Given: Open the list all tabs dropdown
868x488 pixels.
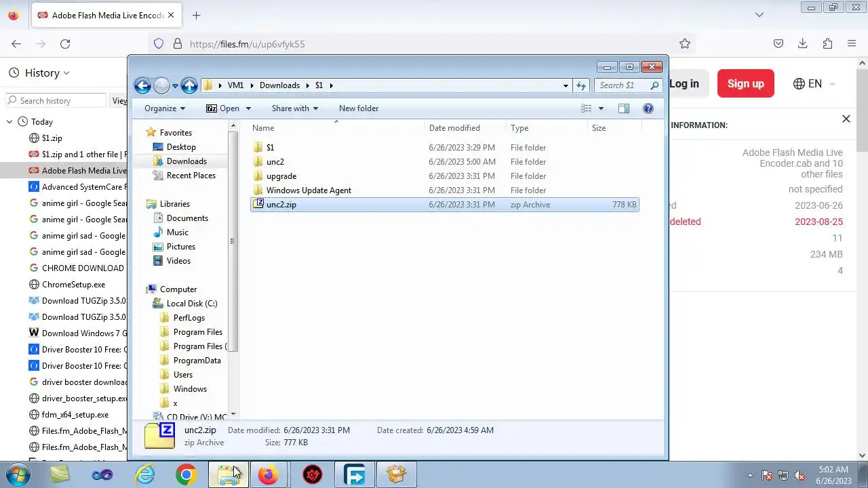Looking at the screenshot, I should [x=759, y=15].
